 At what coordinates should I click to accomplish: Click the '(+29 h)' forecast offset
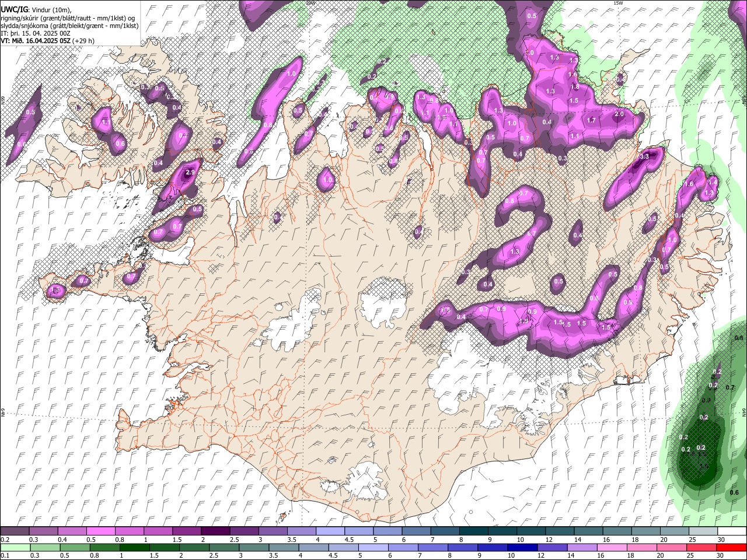click(x=83, y=41)
